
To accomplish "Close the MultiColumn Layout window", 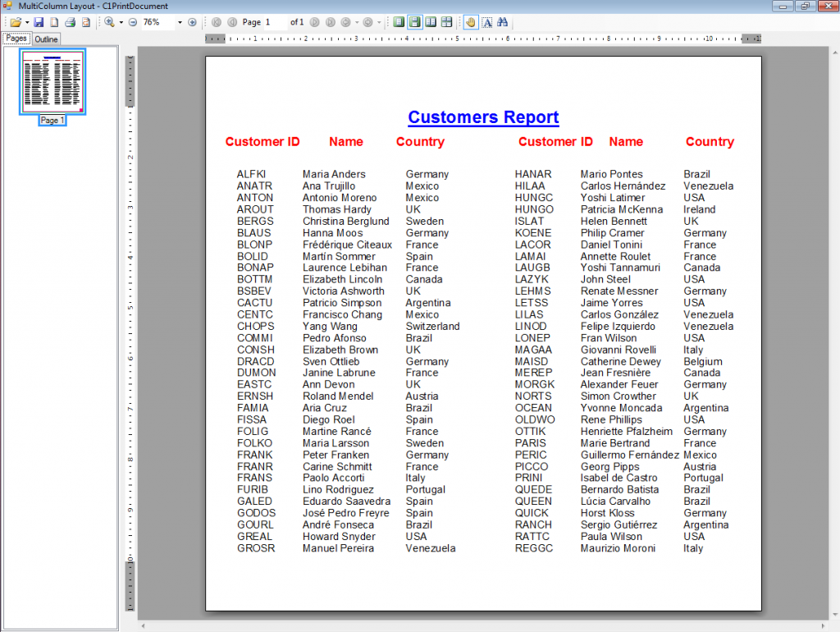I will (x=828, y=6).
